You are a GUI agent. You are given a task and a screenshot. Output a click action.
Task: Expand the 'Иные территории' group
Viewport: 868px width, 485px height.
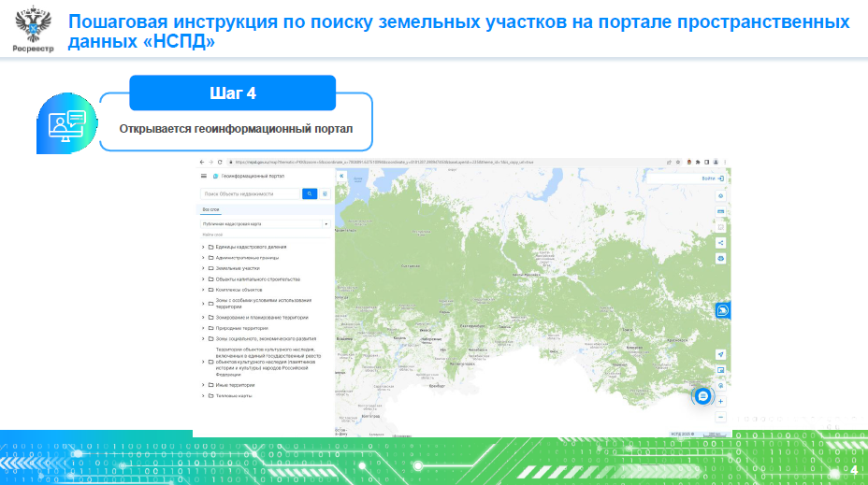(203, 385)
